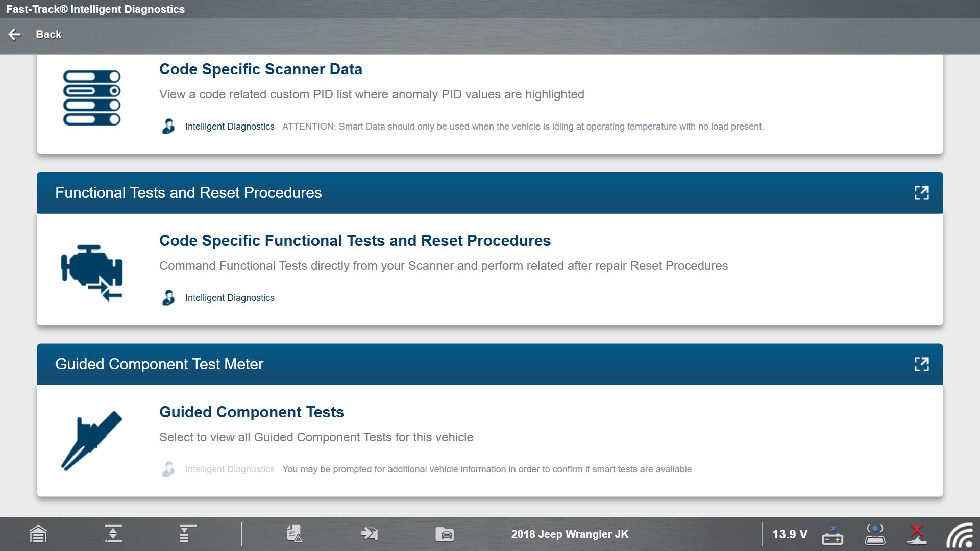Viewport: 980px width, 551px height.
Task: Open the diagnostic codes report icon
Action: click(x=295, y=534)
